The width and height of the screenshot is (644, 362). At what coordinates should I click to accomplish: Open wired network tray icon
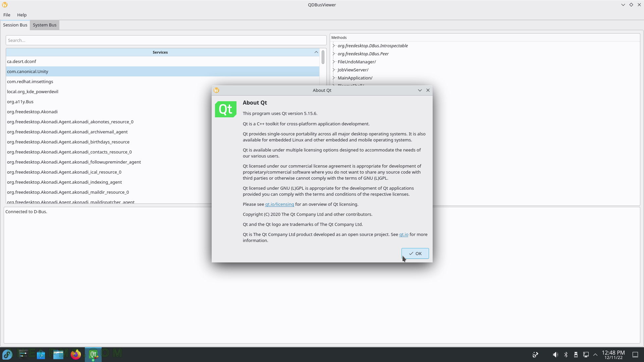point(586,354)
